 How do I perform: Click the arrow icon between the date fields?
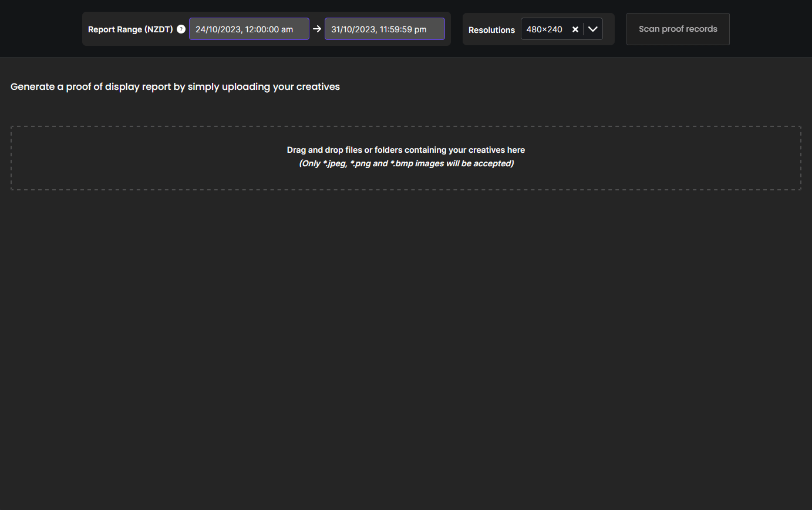(317, 29)
